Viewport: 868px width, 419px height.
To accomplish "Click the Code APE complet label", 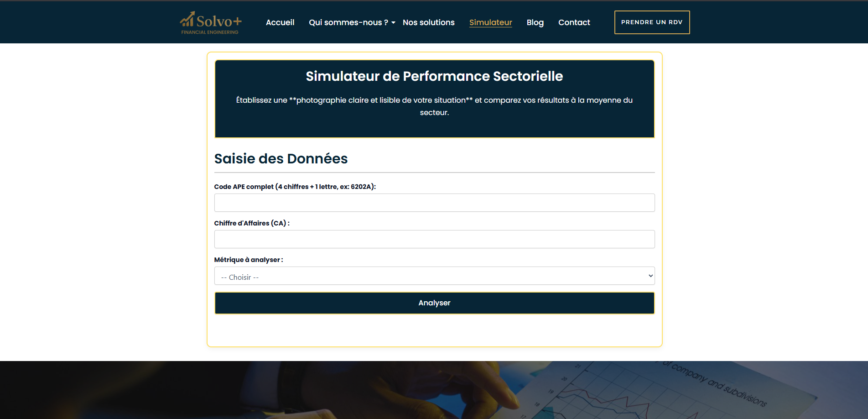I will pos(295,187).
